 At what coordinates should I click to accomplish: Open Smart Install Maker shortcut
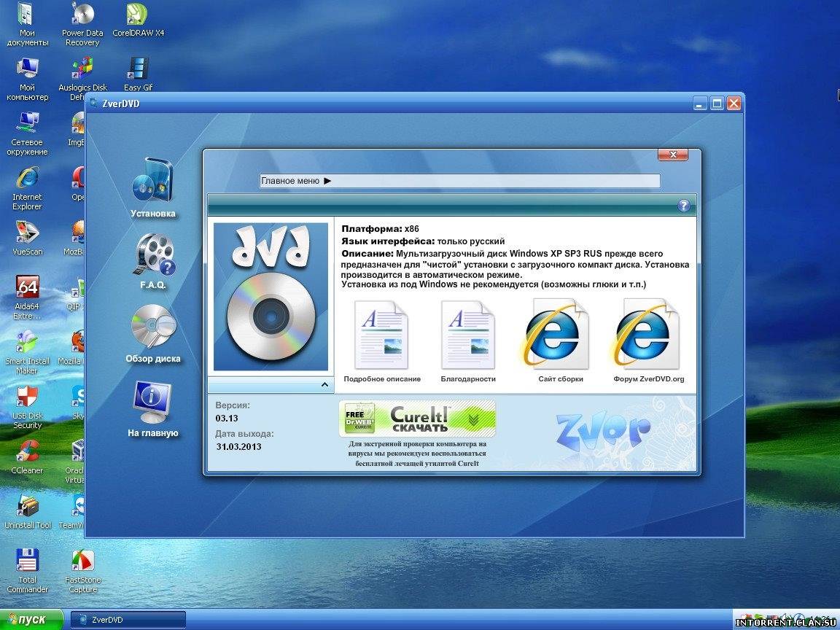pyautogui.click(x=27, y=353)
